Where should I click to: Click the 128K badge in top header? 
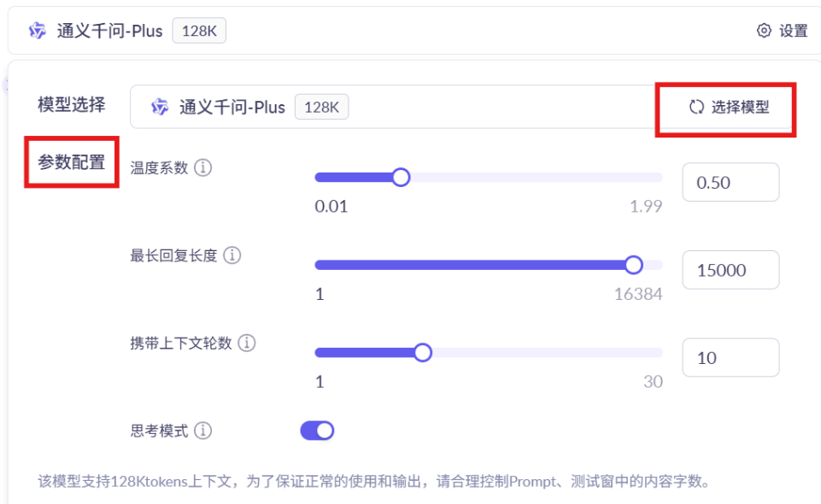(199, 31)
